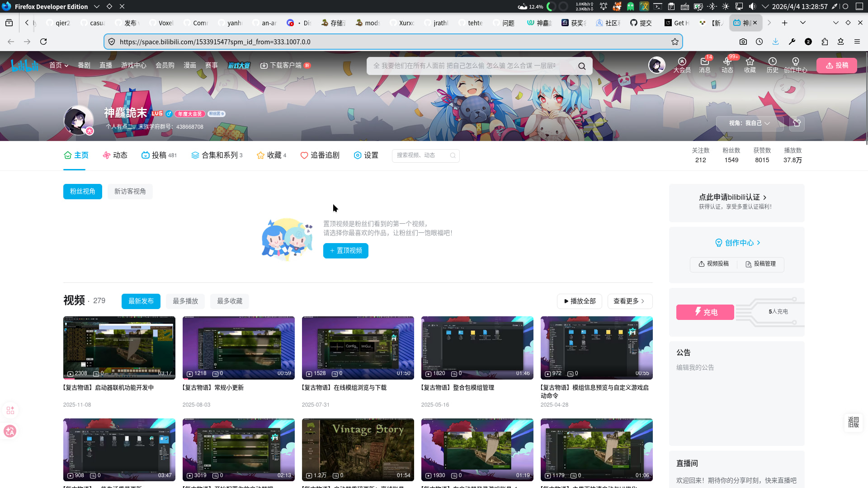Expand the 视角: 我自己 dropdown

[749, 123]
